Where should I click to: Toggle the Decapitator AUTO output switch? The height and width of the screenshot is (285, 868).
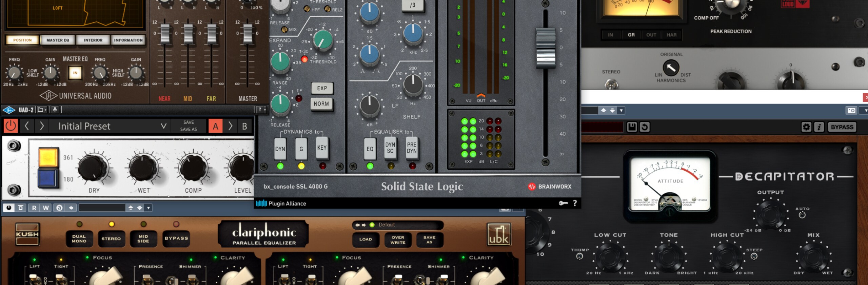[x=802, y=215]
